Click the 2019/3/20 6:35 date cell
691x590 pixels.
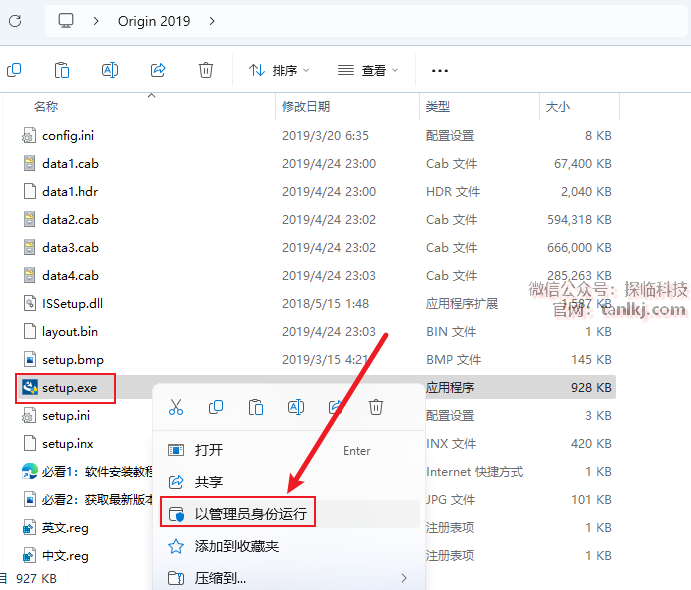tap(325, 136)
